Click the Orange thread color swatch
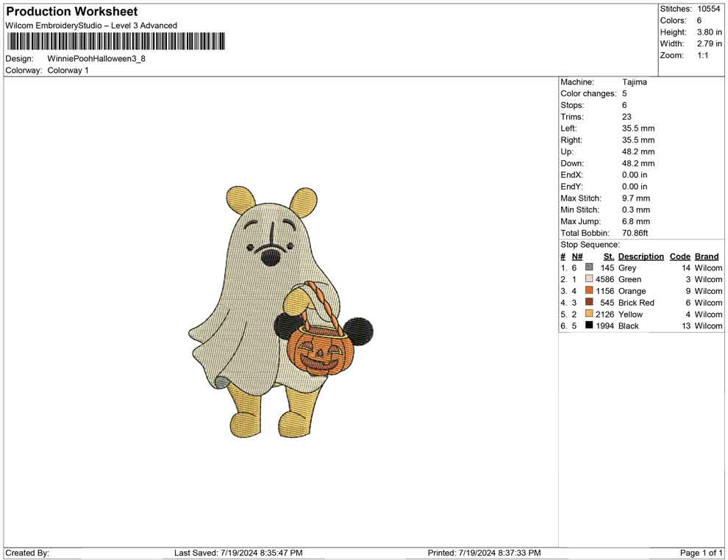728x560 pixels. (x=589, y=290)
